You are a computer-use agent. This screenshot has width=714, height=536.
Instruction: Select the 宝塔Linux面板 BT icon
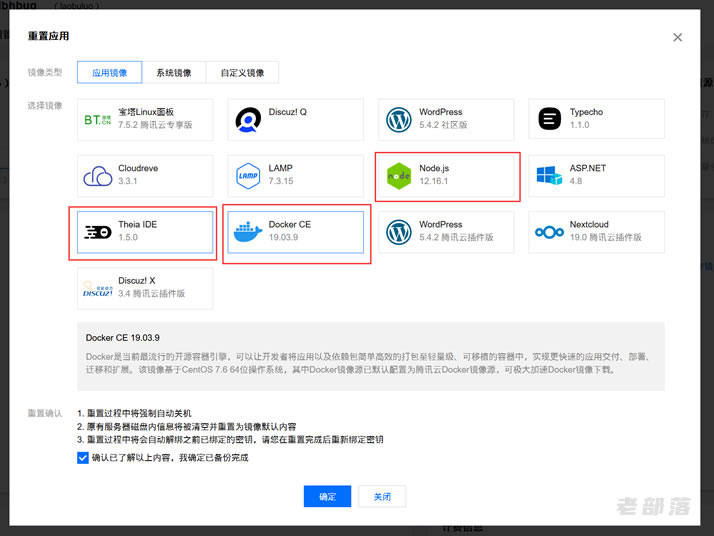click(97, 119)
